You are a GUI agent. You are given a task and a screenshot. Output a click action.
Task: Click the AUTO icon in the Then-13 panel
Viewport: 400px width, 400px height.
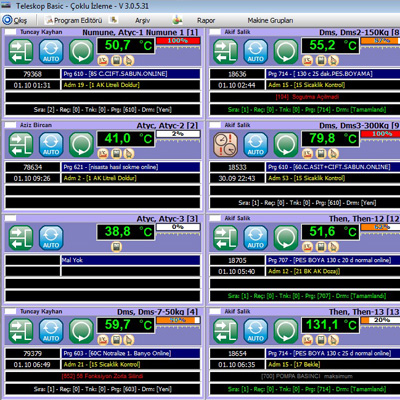coord(256,331)
